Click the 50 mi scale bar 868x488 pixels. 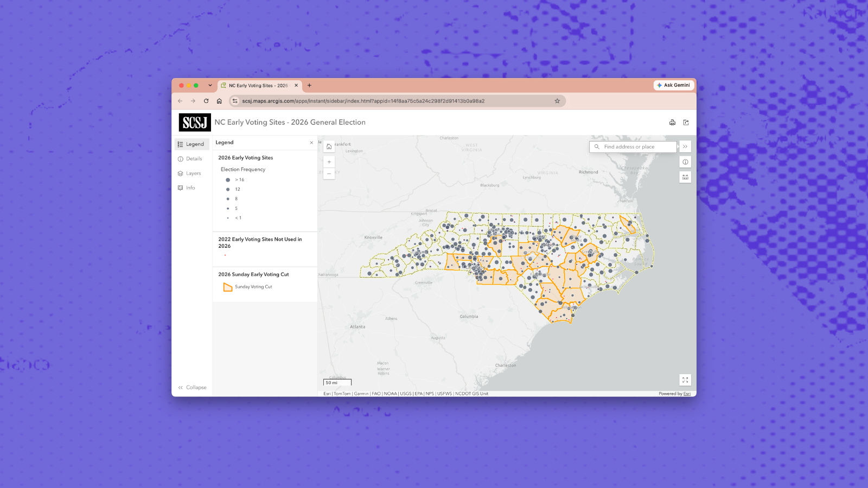point(337,382)
